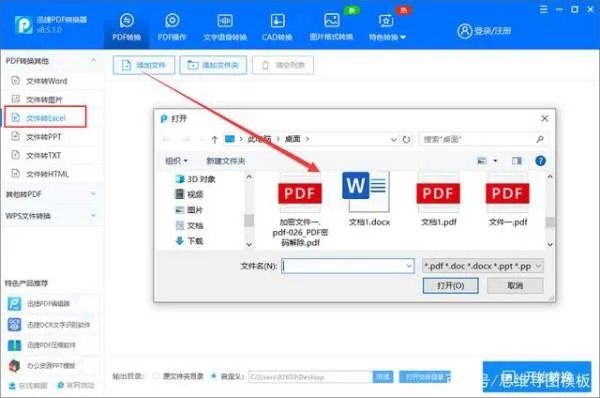
Task: Click the 添加文件夹 add folder button
Action: pos(213,65)
